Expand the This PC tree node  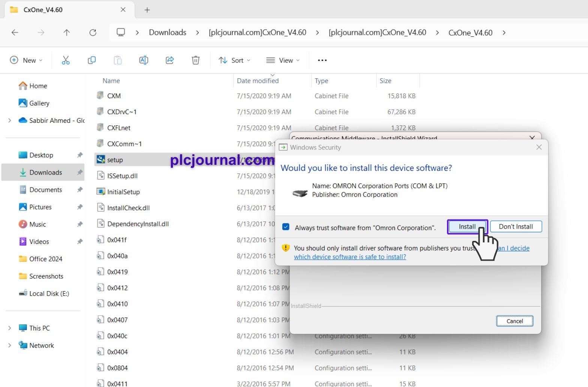[x=10, y=328]
